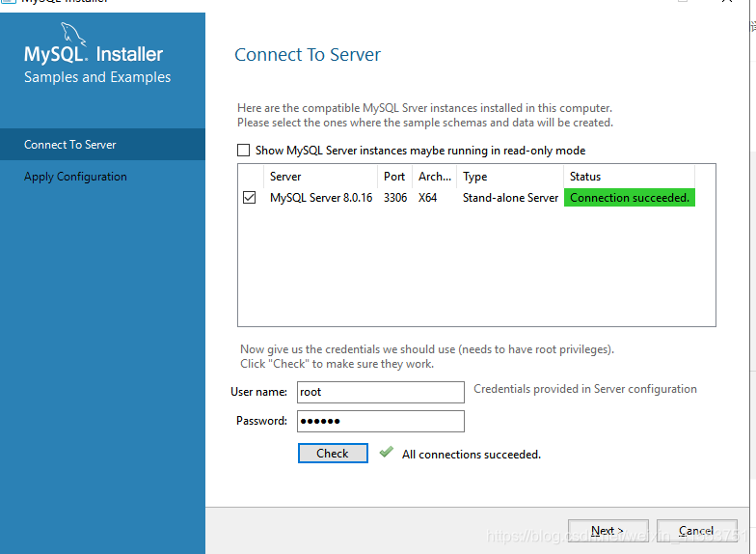Click the Server column header
This screenshot has height=554, width=756.
pyautogui.click(x=320, y=177)
